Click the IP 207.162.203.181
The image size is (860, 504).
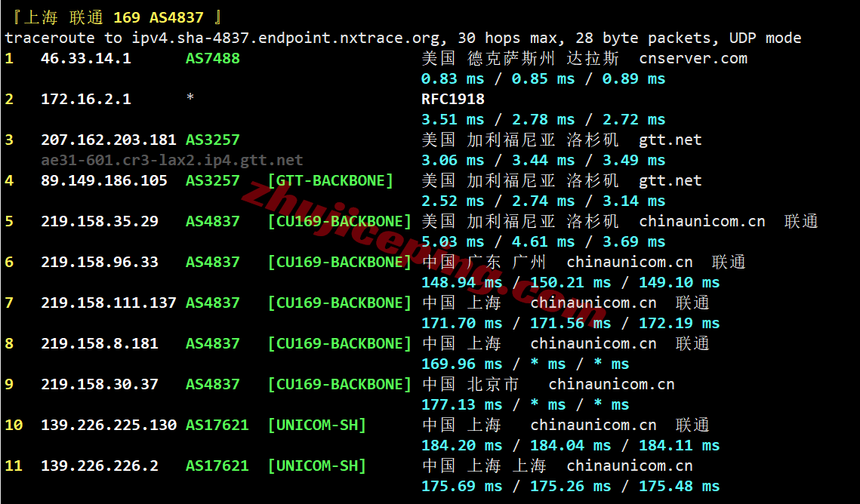pyautogui.click(x=109, y=140)
